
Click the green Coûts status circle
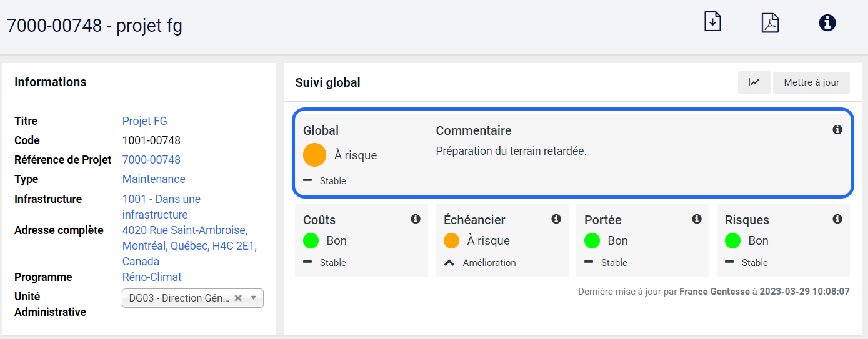click(311, 240)
